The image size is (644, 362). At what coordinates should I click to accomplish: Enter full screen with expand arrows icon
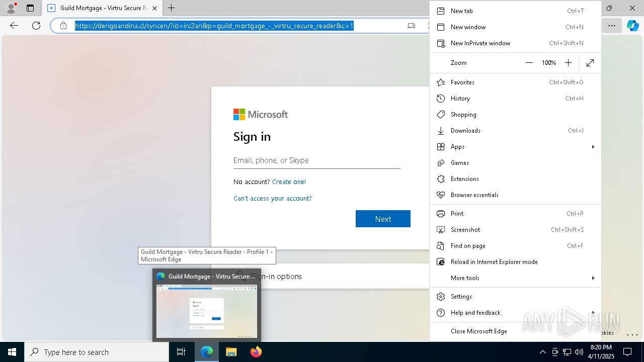[590, 63]
